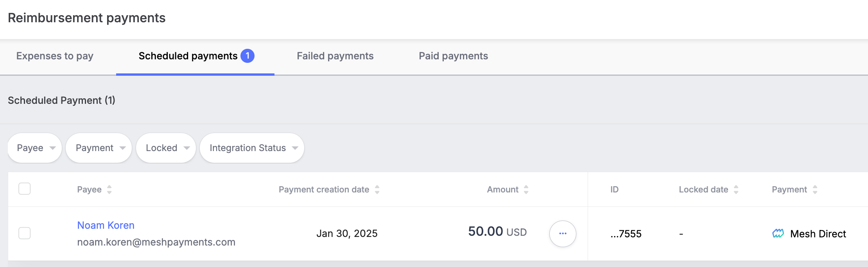Open the Paid payments tab
Screen dimensions: 868x267
pyautogui.click(x=454, y=56)
